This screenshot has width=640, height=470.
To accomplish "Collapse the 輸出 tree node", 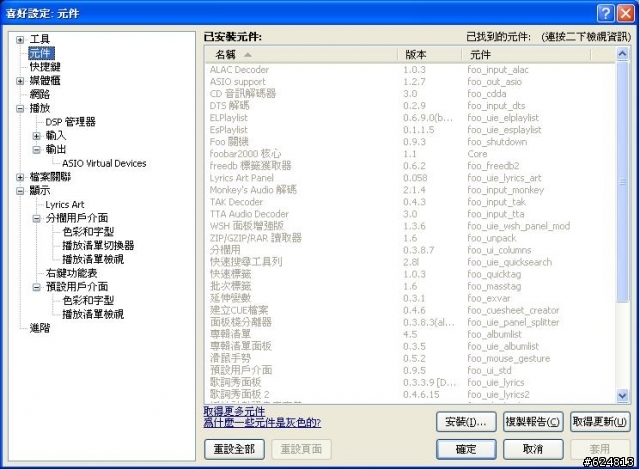I will [x=37, y=150].
